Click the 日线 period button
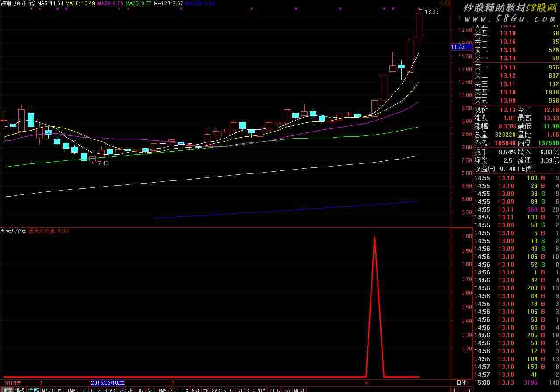The height and width of the screenshot is (392, 560). click(462, 383)
